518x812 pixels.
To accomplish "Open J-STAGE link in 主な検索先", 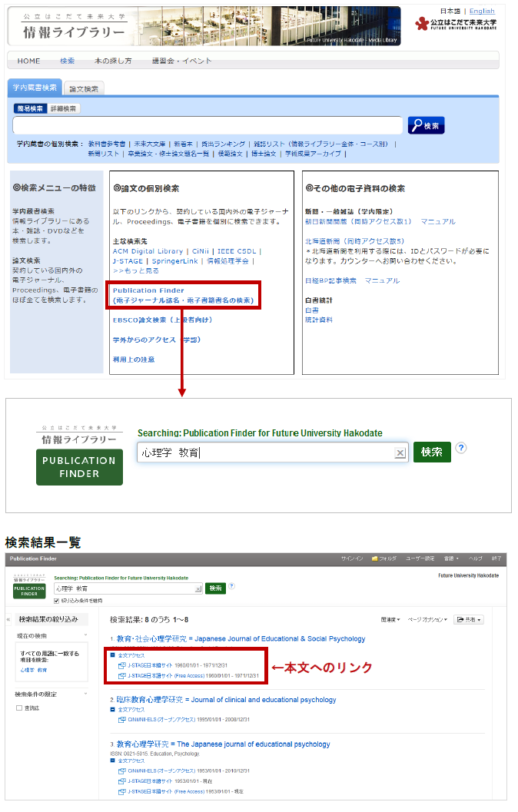I will [x=128, y=261].
